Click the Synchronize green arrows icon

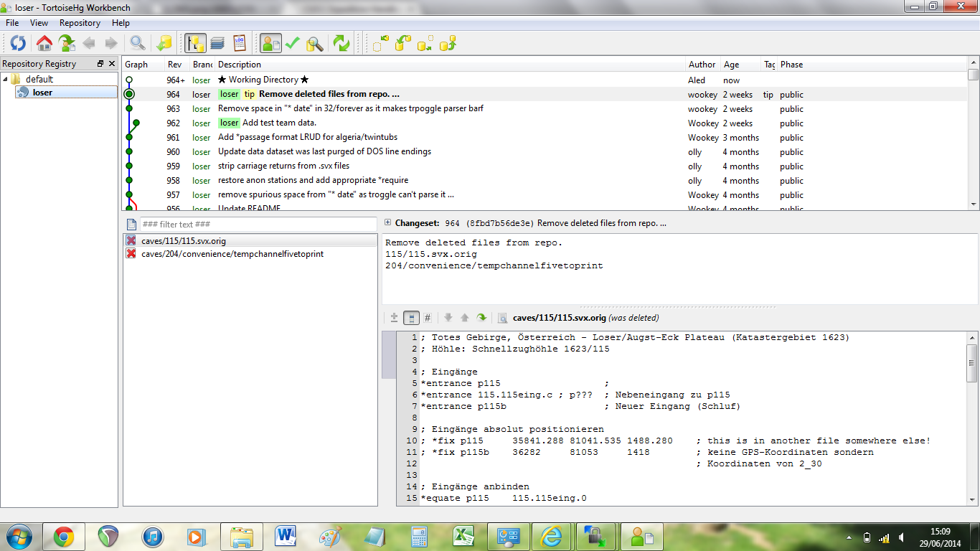[341, 43]
